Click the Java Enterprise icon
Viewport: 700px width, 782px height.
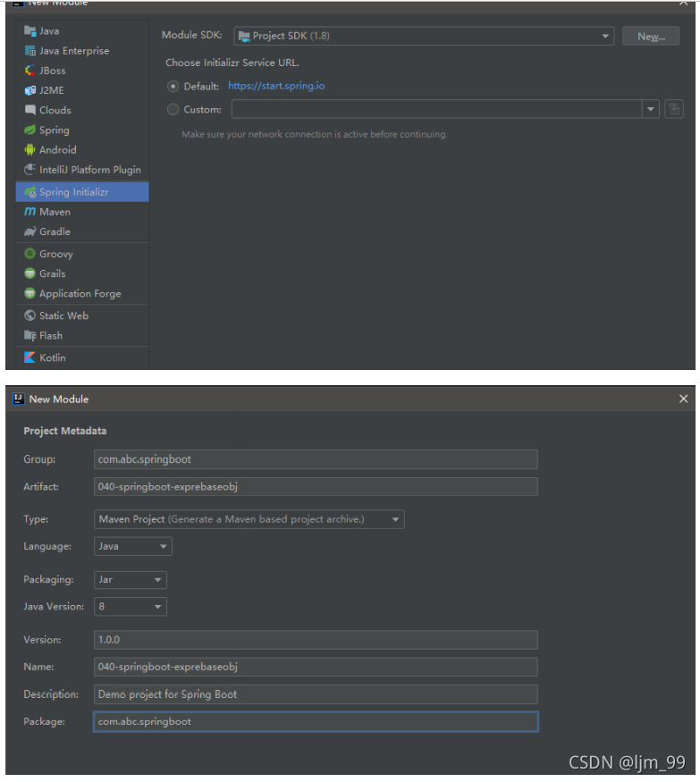pyautogui.click(x=30, y=51)
